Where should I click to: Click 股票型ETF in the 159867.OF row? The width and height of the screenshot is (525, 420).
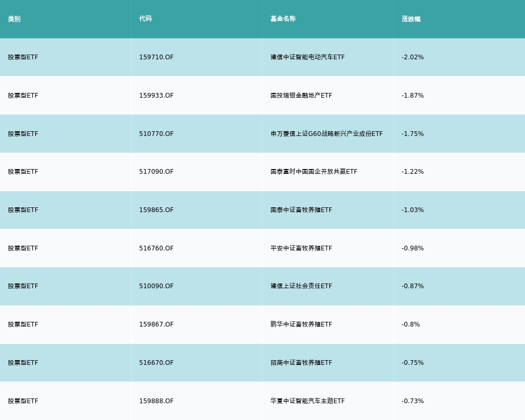23,324
